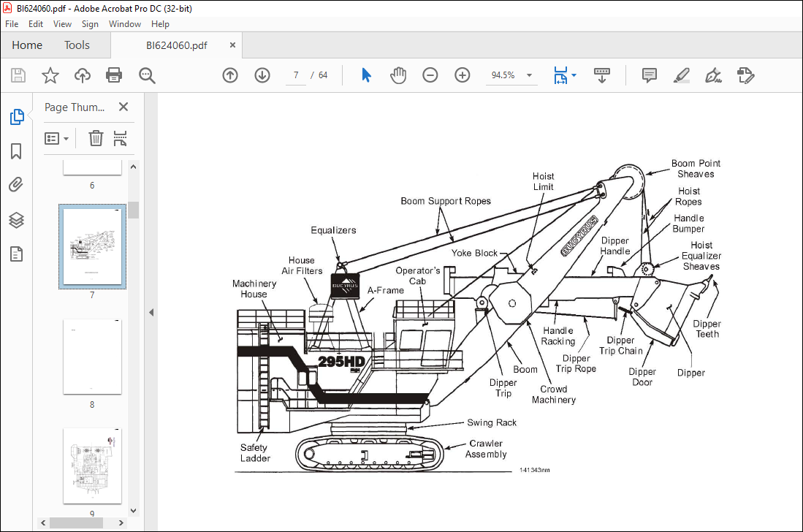803x532 pixels.
Task: Upload the file with the cloud arrow icon
Action: click(x=82, y=75)
